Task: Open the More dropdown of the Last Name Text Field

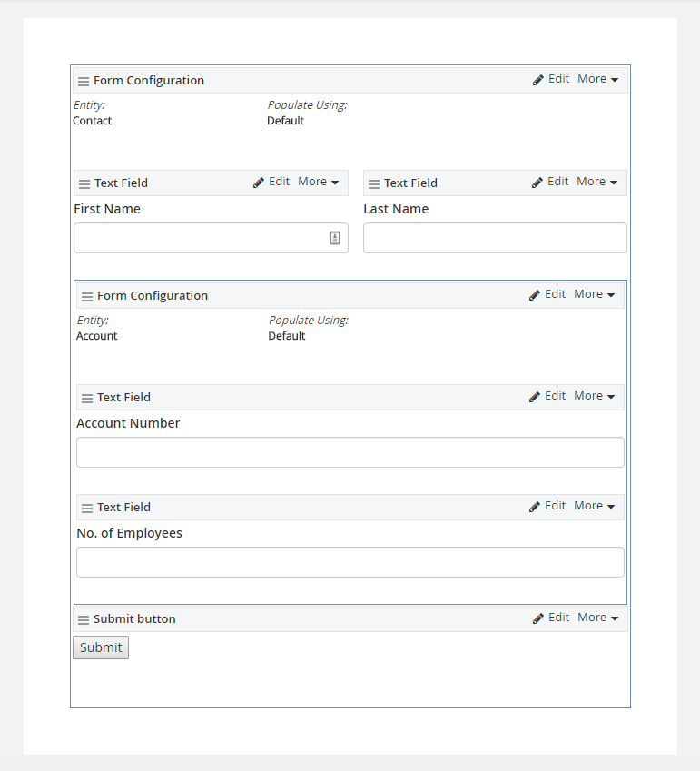Action: (x=596, y=182)
